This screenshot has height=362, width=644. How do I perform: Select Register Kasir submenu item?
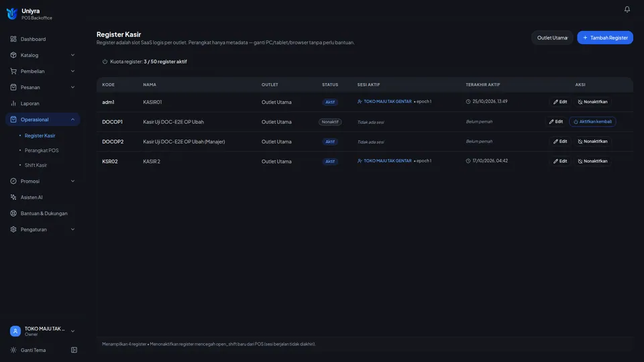point(40,135)
